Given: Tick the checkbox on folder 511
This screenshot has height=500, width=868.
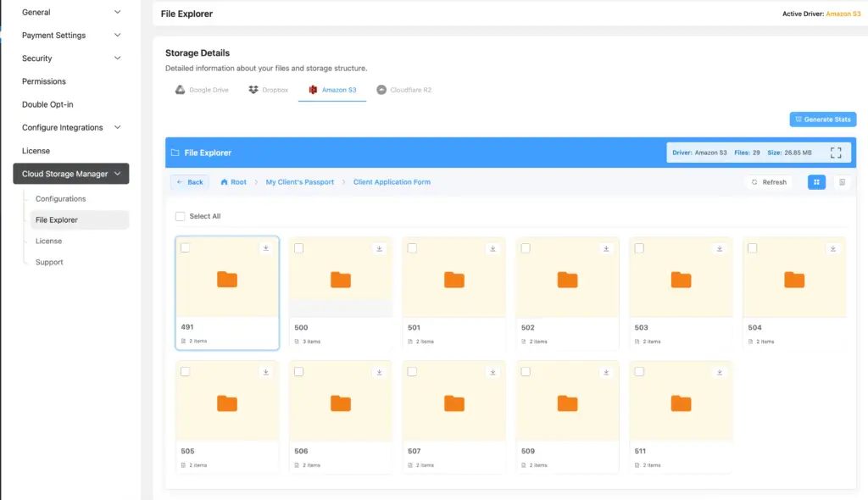Looking at the screenshot, I should coord(639,371).
